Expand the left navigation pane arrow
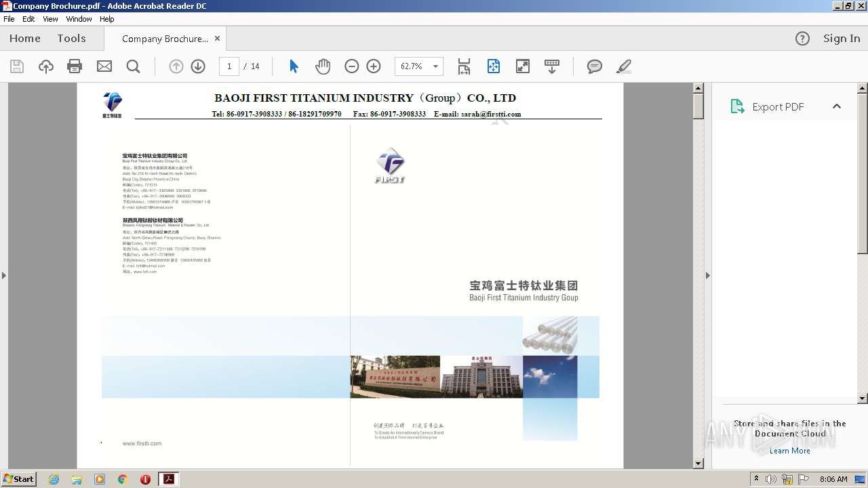The height and width of the screenshot is (488, 868). [x=3, y=275]
